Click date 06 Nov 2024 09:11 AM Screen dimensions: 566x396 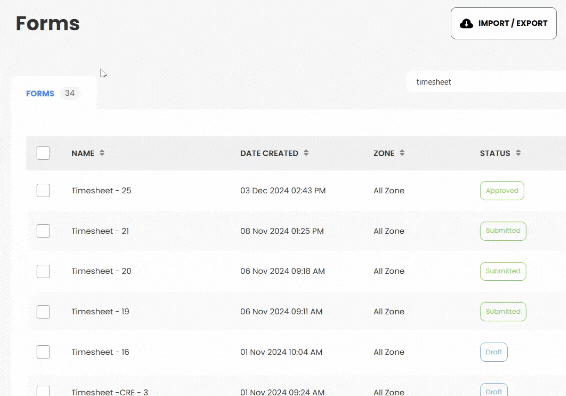pyautogui.click(x=282, y=312)
